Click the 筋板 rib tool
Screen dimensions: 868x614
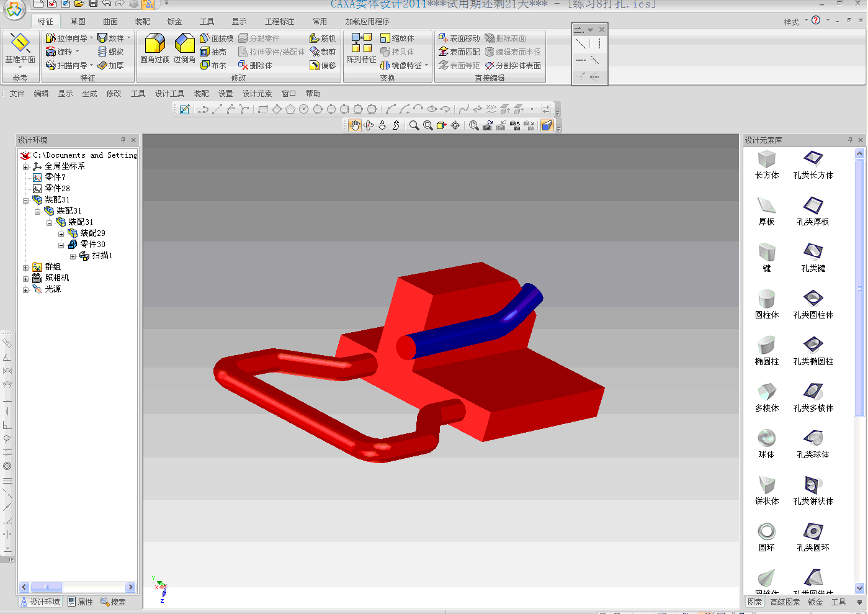click(323, 38)
